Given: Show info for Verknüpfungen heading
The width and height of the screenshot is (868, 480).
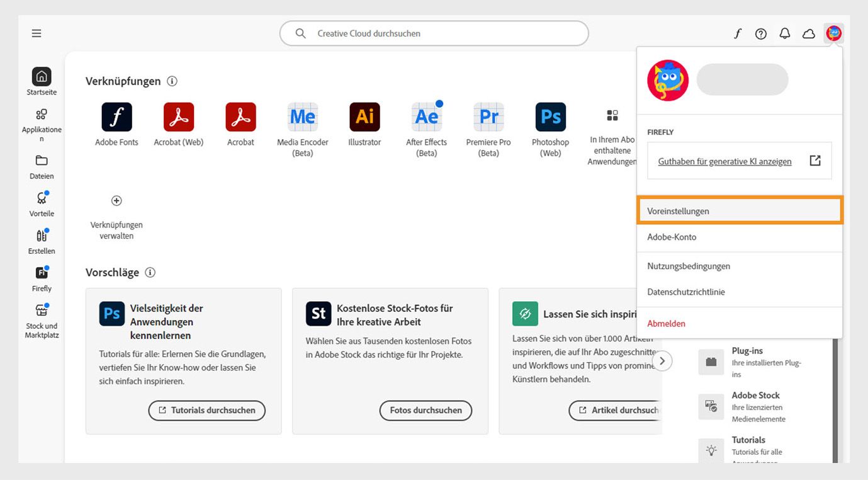Looking at the screenshot, I should [x=172, y=81].
